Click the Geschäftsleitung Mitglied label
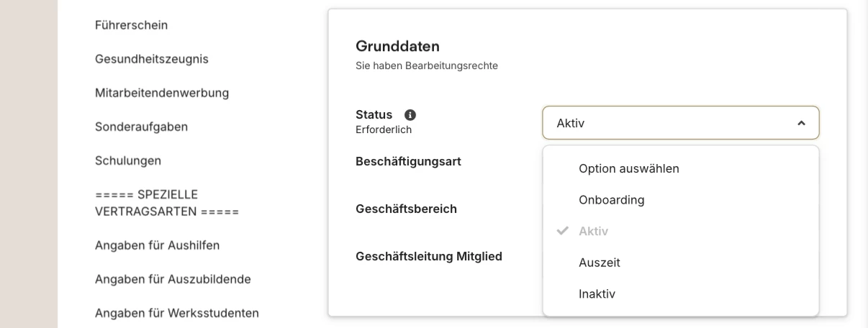 428,256
